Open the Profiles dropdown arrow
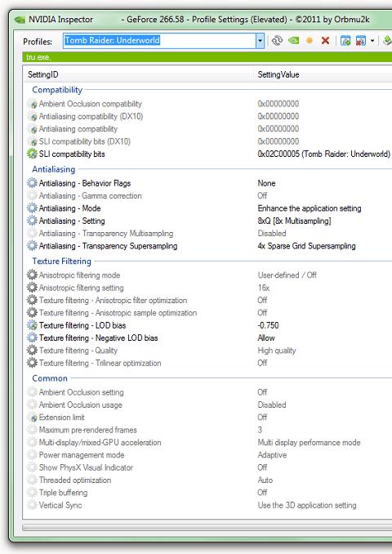Image resolution: width=392 pixels, height=554 pixels. click(260, 41)
